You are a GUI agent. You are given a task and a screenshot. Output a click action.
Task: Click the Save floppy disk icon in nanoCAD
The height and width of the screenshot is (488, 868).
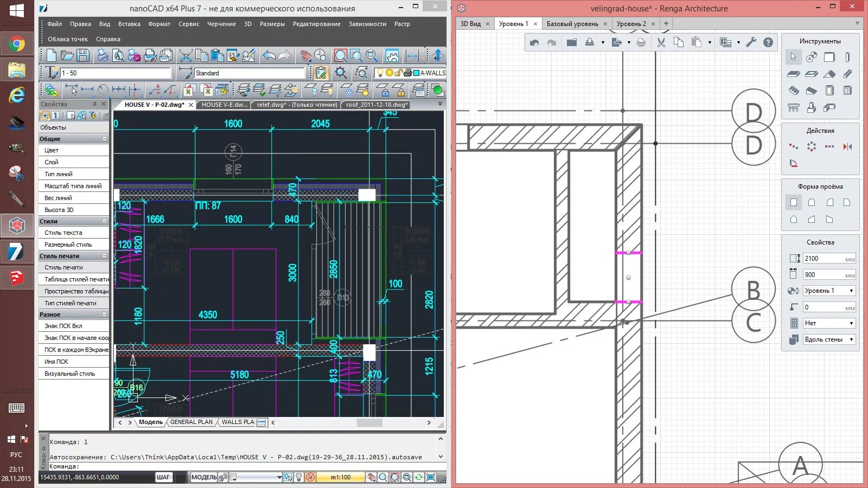click(83, 55)
